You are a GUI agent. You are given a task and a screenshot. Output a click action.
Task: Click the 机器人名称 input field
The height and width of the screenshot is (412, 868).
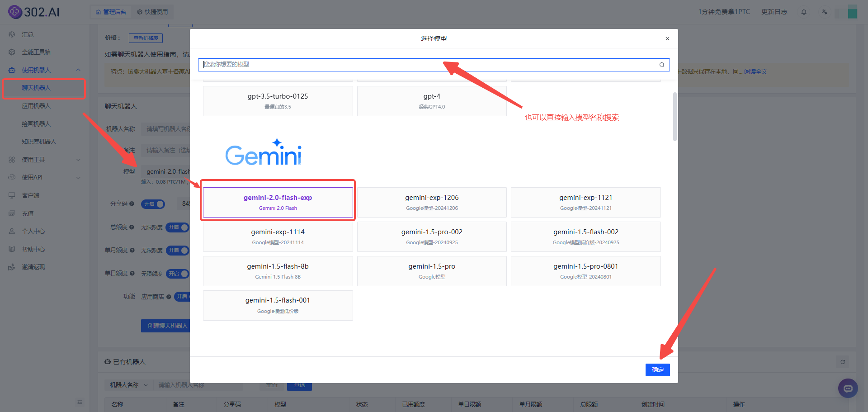click(x=165, y=129)
